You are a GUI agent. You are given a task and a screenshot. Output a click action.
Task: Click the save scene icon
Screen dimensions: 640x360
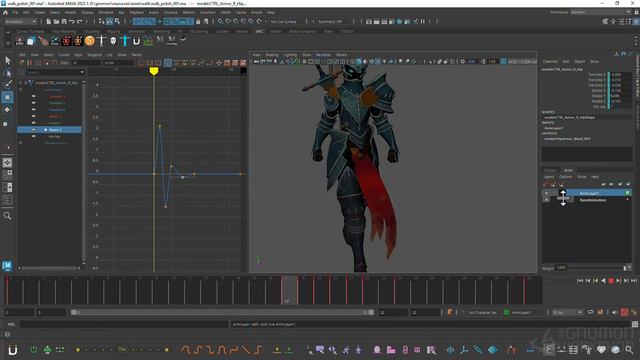(64, 21)
